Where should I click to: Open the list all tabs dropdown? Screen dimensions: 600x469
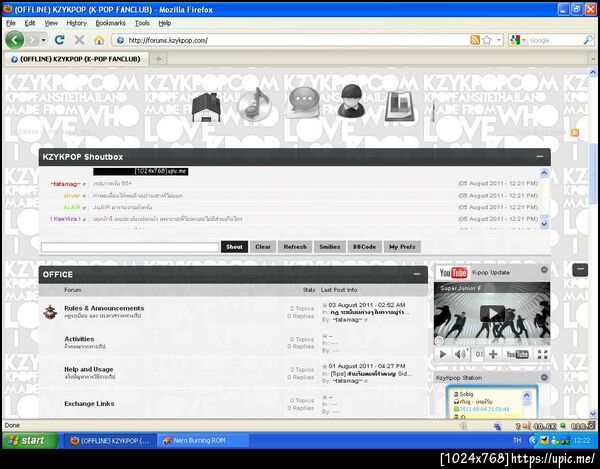click(x=593, y=59)
